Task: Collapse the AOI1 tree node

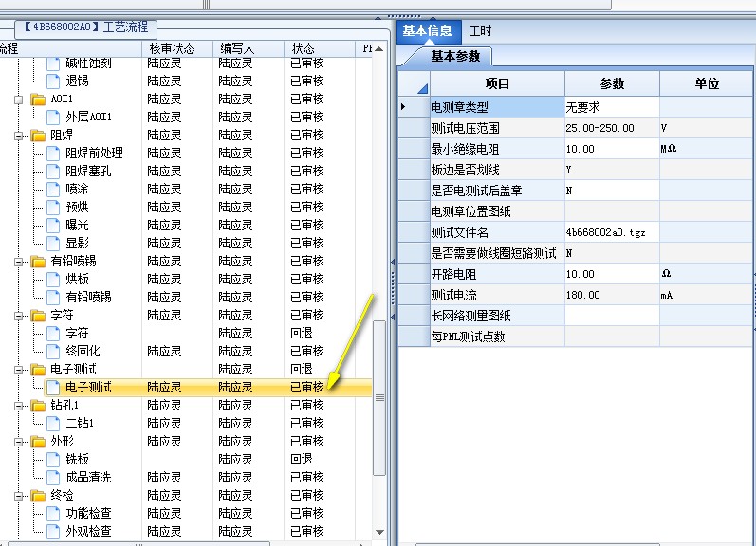Action: (x=19, y=100)
